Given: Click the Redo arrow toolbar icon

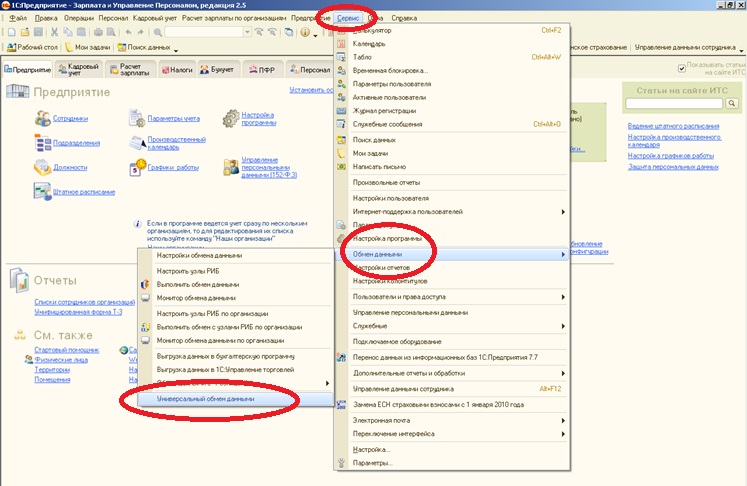Looking at the screenshot, I should [x=141, y=32].
